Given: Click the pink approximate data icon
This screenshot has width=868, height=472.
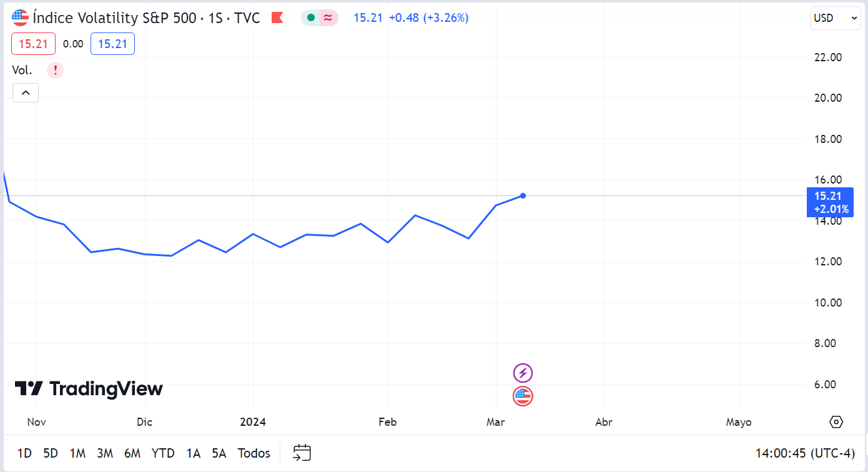Looking at the screenshot, I should click(x=328, y=17).
